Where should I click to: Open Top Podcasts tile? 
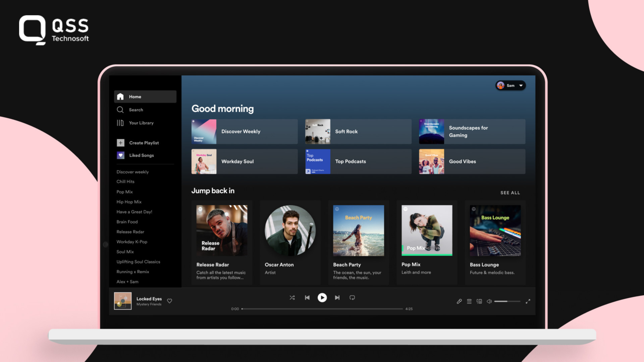point(358,161)
